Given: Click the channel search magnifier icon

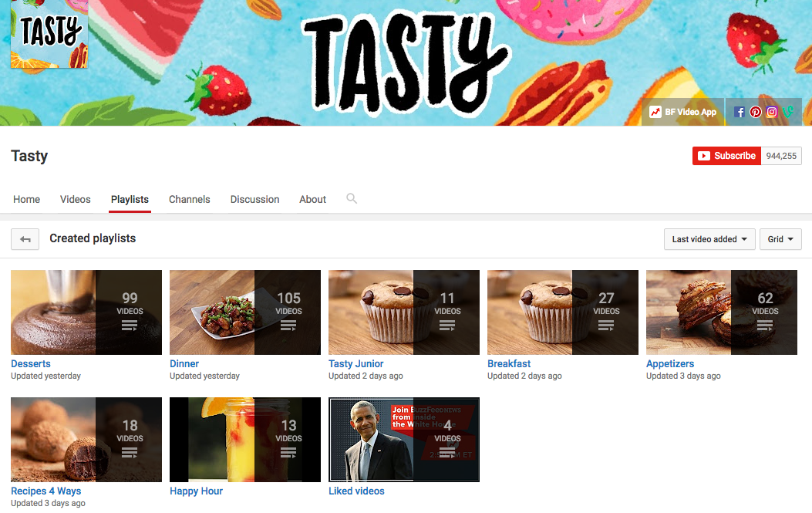Looking at the screenshot, I should pyautogui.click(x=352, y=198).
